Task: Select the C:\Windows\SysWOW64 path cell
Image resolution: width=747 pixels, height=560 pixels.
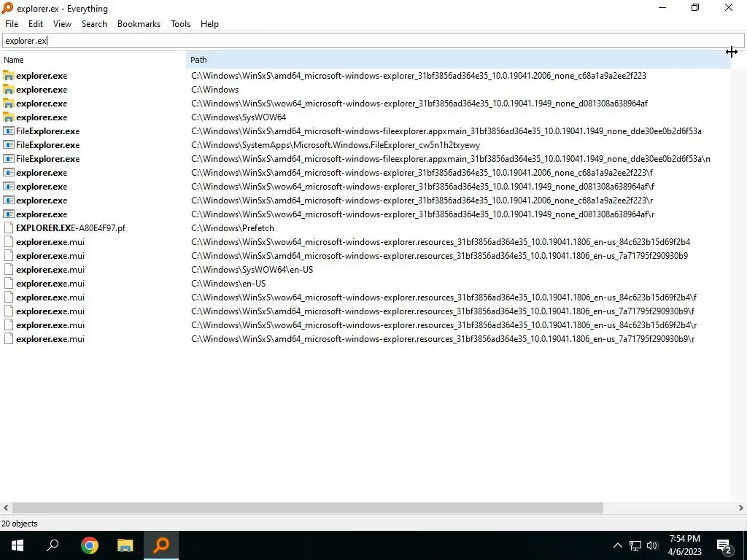Action: pos(239,117)
